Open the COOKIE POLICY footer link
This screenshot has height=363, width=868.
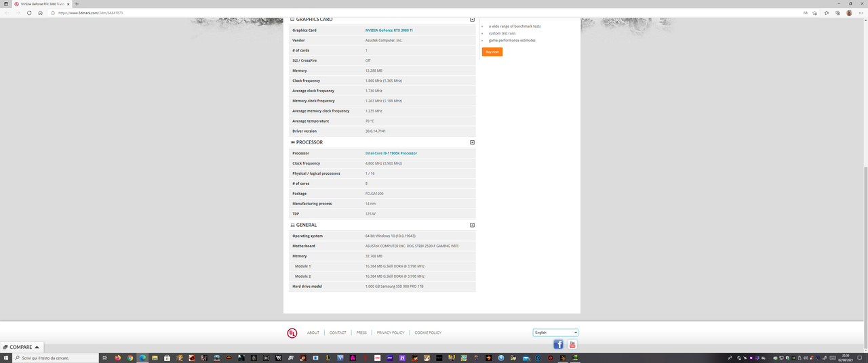(x=428, y=333)
